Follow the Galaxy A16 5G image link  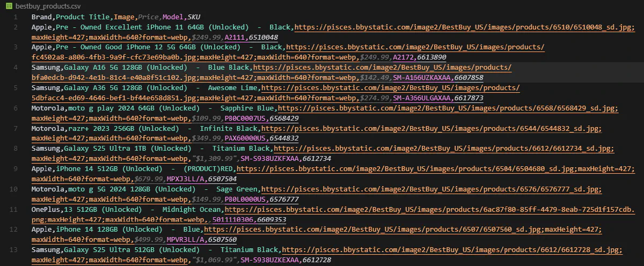[x=382, y=68]
